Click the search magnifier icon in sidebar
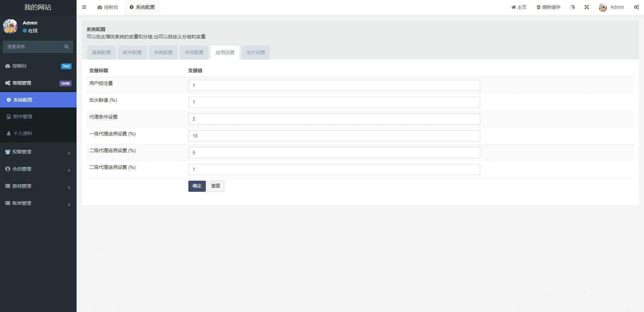Screen dimensions: 644x312 (x=66, y=47)
